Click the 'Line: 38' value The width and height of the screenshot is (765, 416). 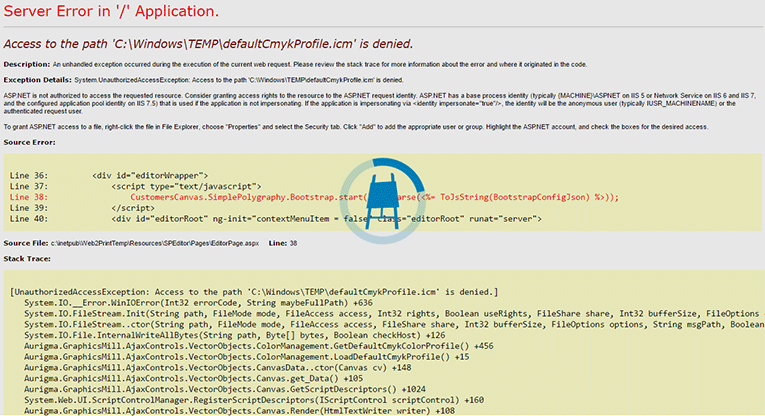(x=283, y=243)
